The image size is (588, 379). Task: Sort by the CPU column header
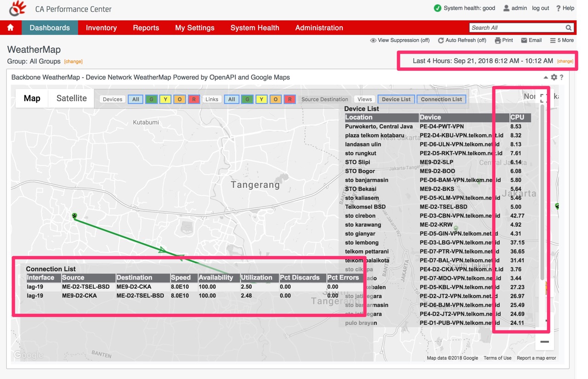pos(520,117)
